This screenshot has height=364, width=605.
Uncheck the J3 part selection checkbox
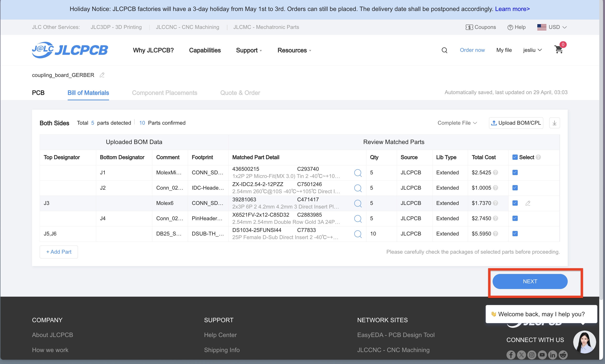point(515,203)
